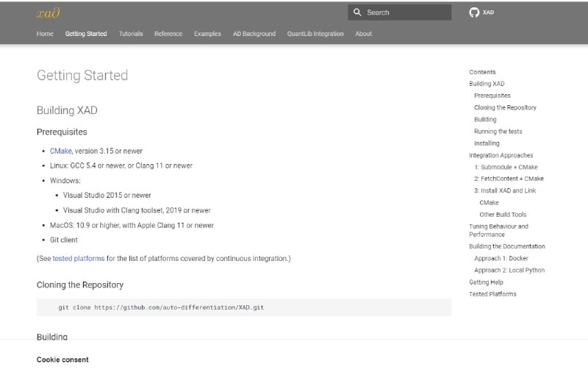Screen dimensions: 588x375
Task: Click the search magnifier icon
Action: [357, 12]
